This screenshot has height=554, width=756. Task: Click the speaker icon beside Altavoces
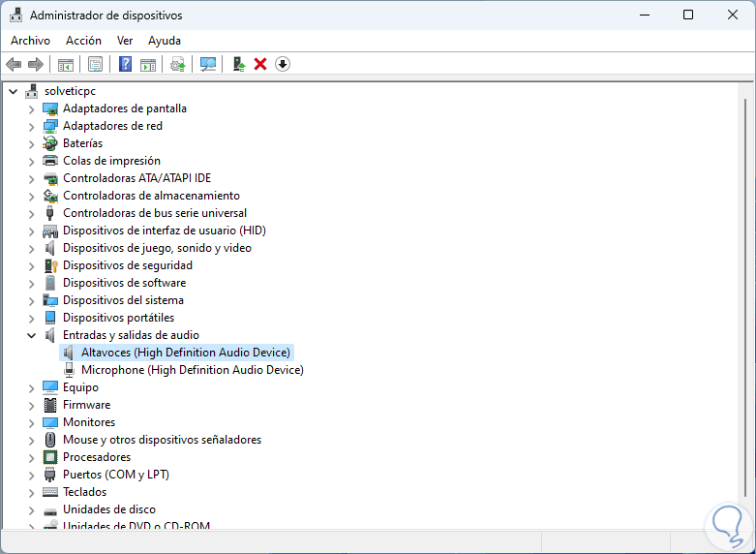click(x=69, y=353)
